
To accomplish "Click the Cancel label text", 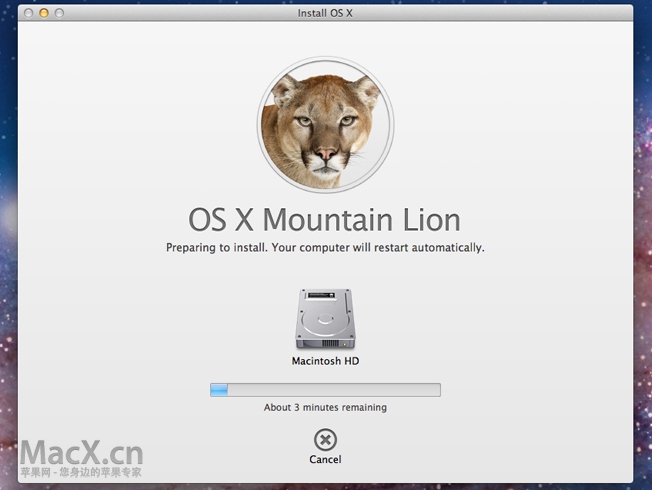I will tap(325, 459).
